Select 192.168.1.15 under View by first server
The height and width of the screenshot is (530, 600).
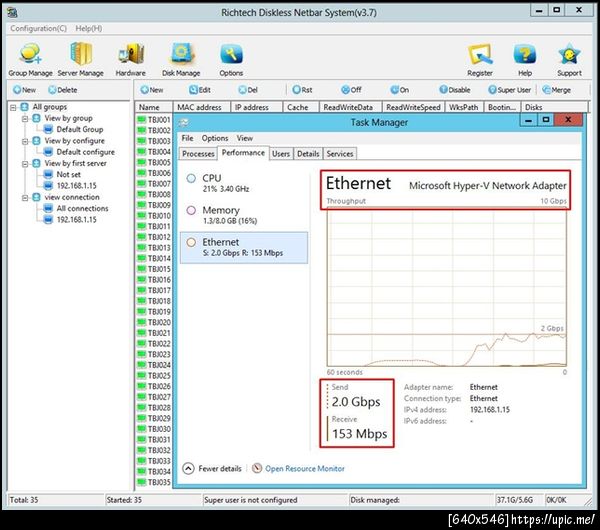[x=77, y=186]
